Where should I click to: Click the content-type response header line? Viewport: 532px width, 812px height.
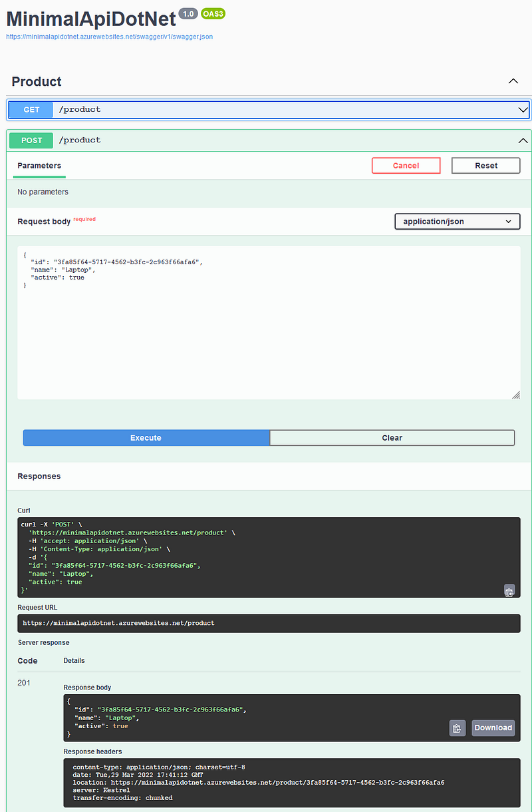159,767
